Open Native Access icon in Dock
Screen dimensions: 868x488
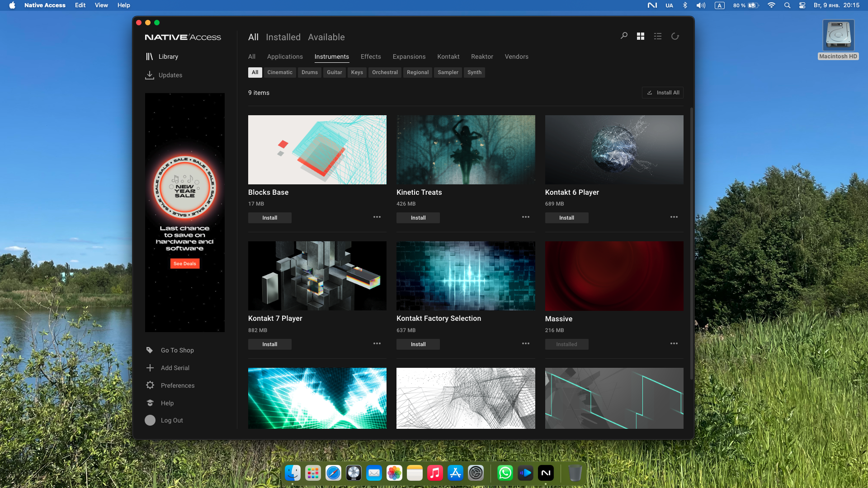pyautogui.click(x=546, y=473)
